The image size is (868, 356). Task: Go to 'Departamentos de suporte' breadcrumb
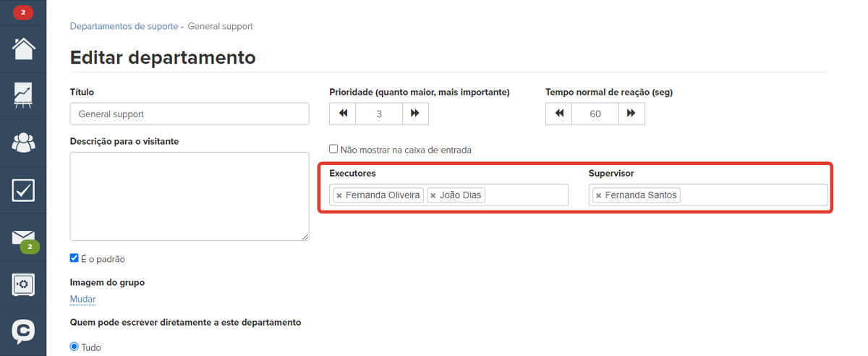124,26
